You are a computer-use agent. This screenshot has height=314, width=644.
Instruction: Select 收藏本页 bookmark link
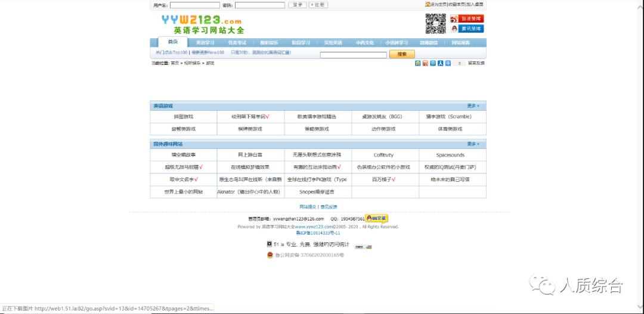point(457,5)
